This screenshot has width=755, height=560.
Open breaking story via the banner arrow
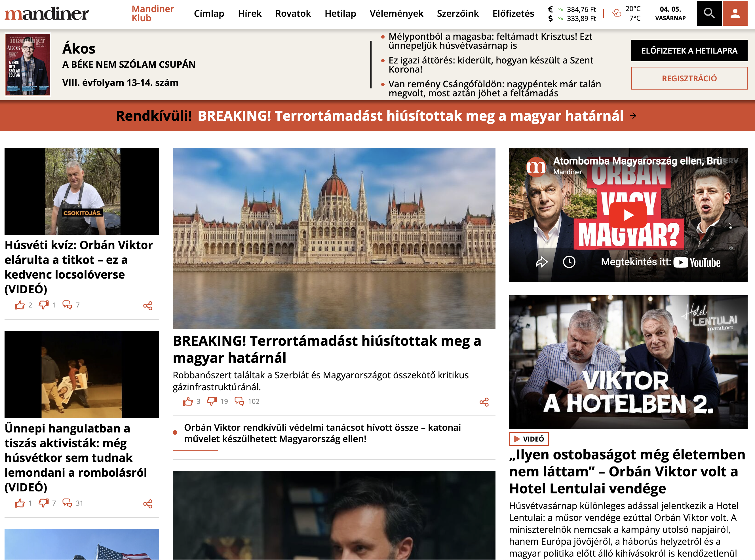(x=633, y=116)
